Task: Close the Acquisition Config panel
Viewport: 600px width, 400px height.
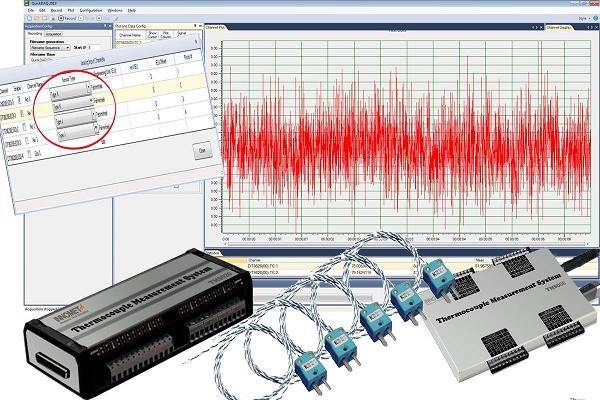Action: pos(110,26)
